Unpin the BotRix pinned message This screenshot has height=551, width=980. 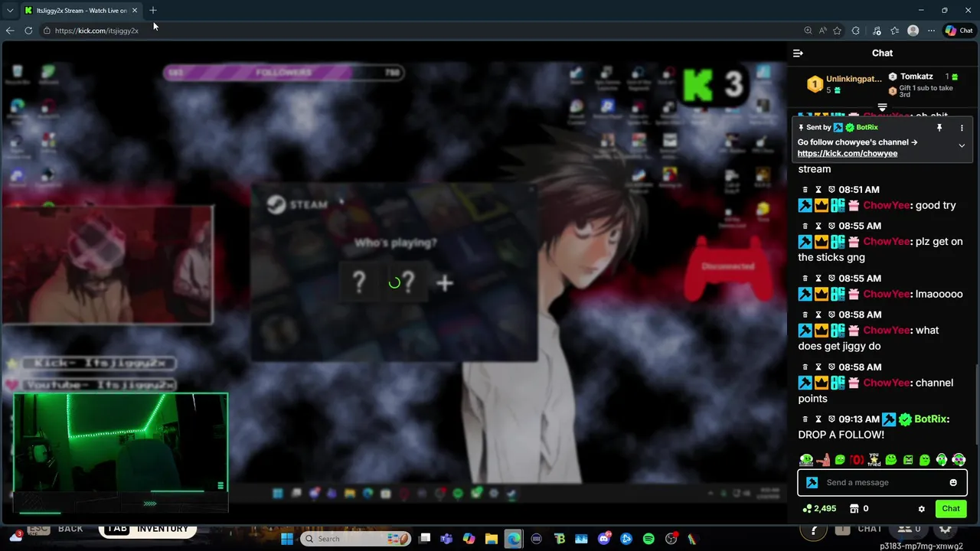click(939, 128)
